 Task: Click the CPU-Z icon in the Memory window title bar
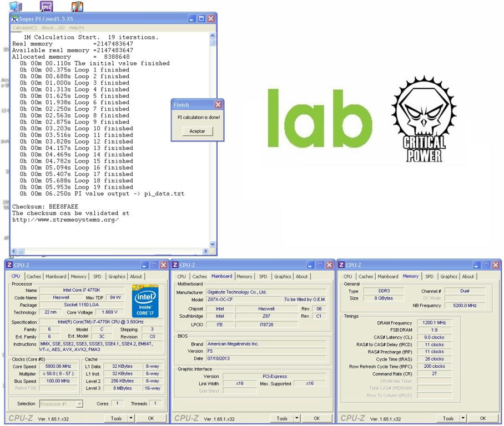tap(341, 265)
